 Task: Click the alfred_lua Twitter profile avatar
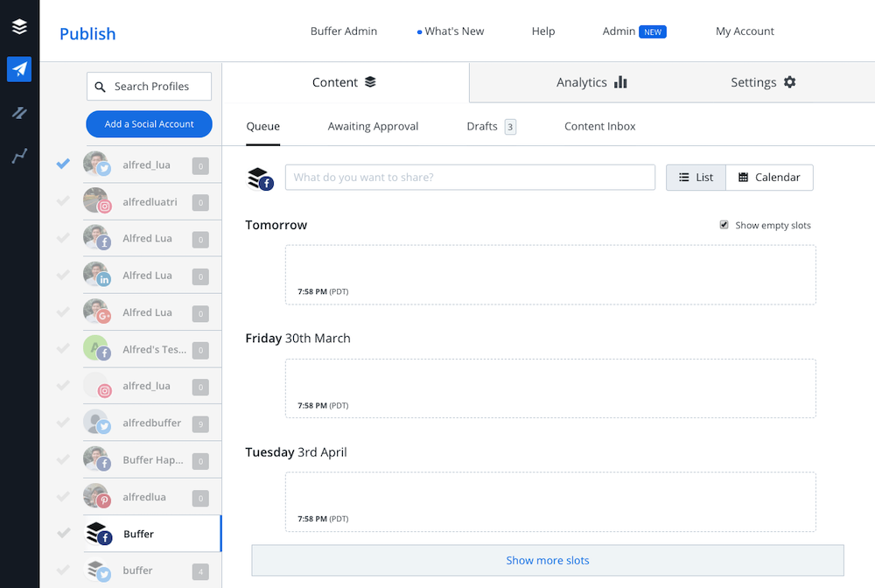point(97,164)
